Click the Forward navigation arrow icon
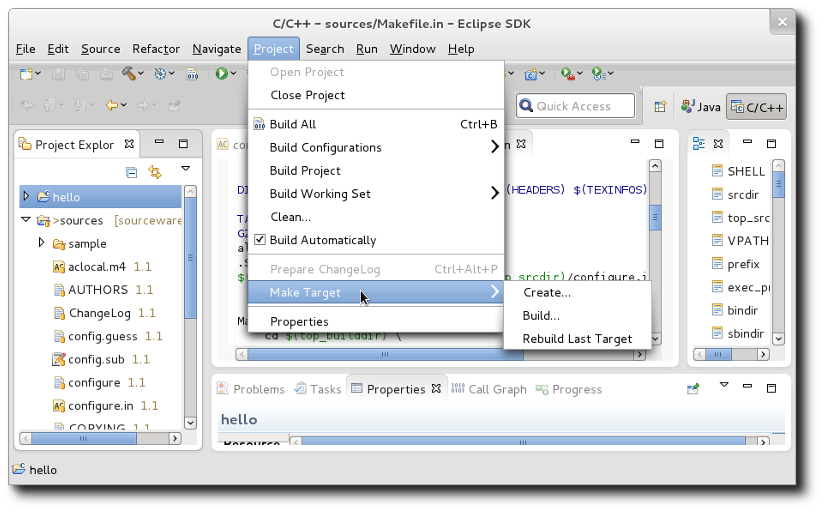Image resolution: width=827 pixels, height=516 pixels. tap(142, 105)
